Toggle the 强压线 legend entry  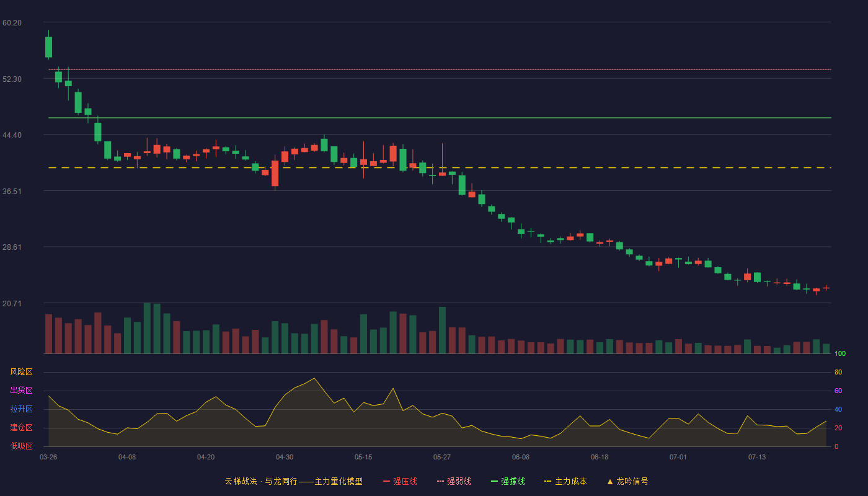point(400,481)
